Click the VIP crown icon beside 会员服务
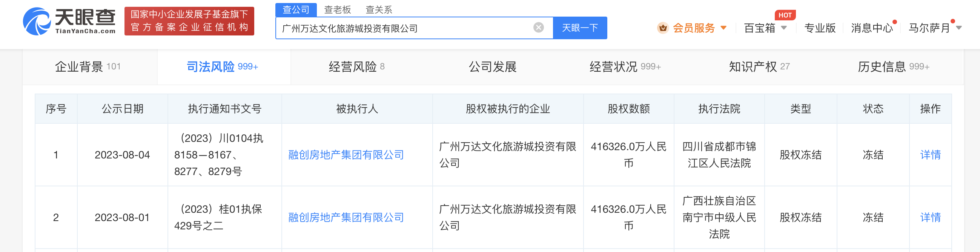The width and height of the screenshot is (980, 252). point(663,28)
